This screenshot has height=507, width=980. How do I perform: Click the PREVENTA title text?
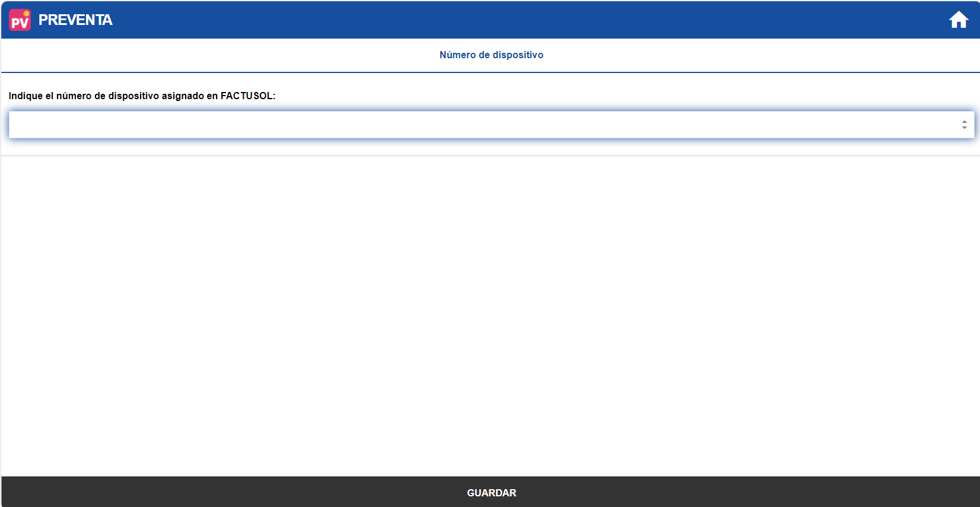pos(75,20)
